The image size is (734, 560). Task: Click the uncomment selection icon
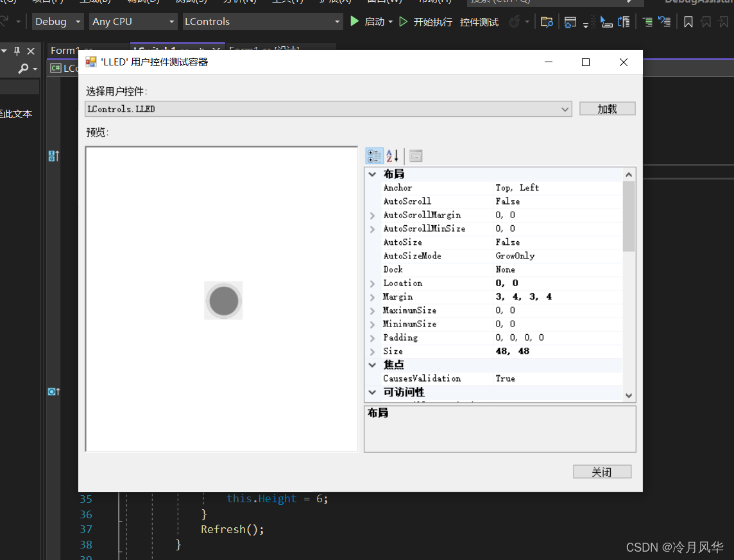[664, 22]
